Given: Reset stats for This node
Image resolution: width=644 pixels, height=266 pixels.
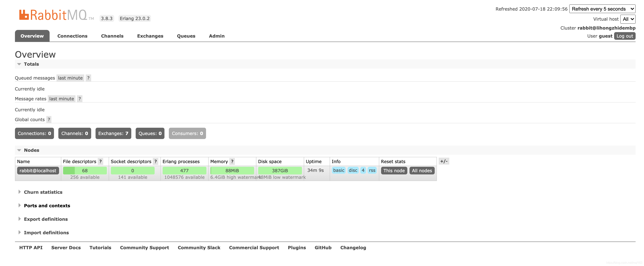Looking at the screenshot, I should click(394, 171).
